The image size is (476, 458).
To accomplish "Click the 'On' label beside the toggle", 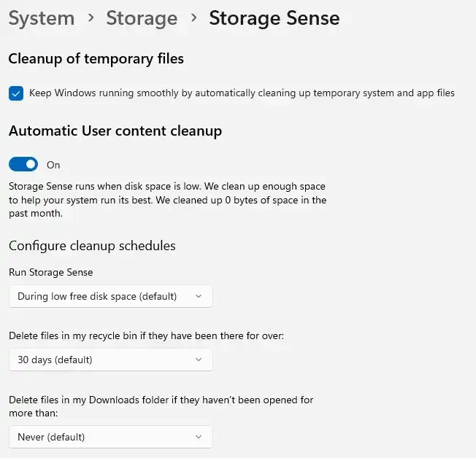I will [x=53, y=166].
